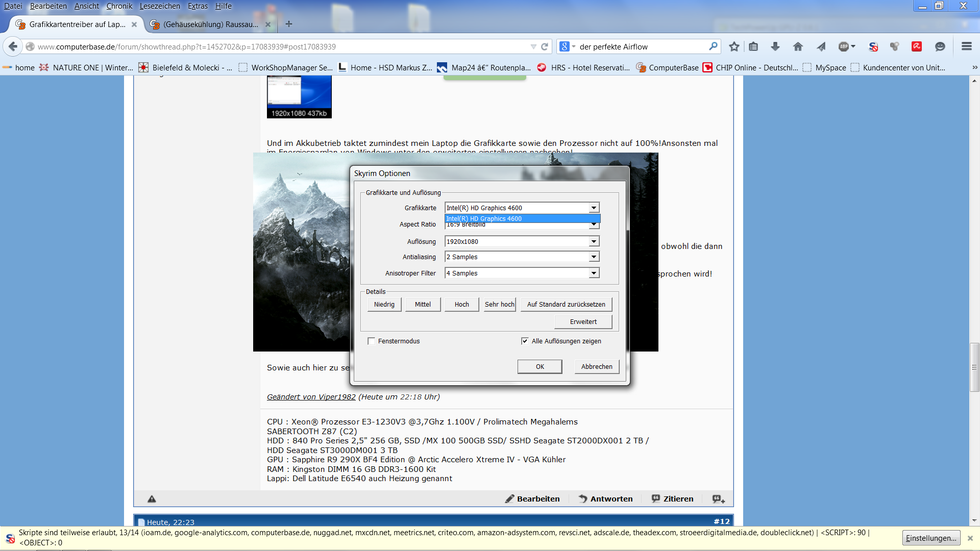This screenshot has width=980, height=551.
Task: Uncheck Alle Auflösungen zeigen
Action: [x=525, y=341]
